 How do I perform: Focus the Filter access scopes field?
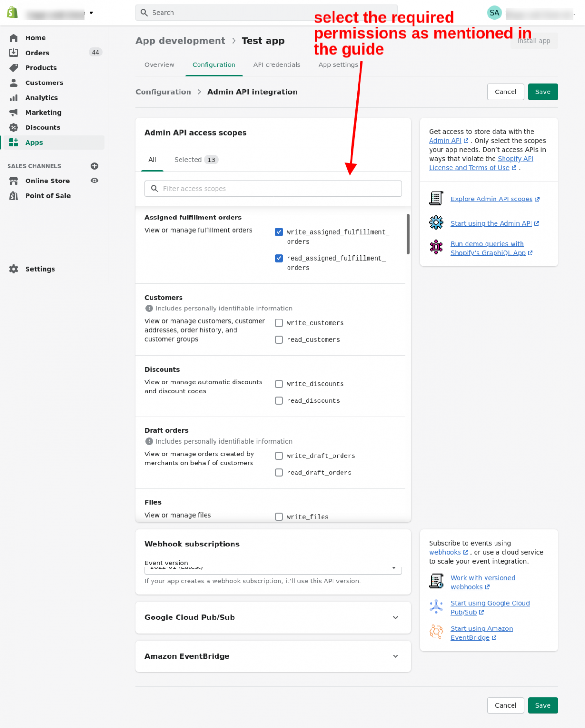pos(273,189)
